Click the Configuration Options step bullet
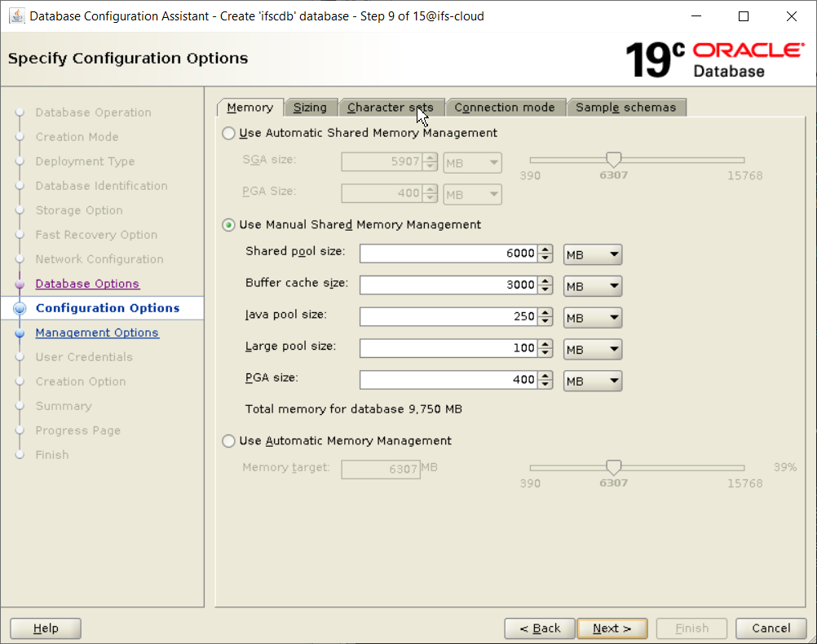This screenshot has height=644, width=817. click(x=20, y=308)
